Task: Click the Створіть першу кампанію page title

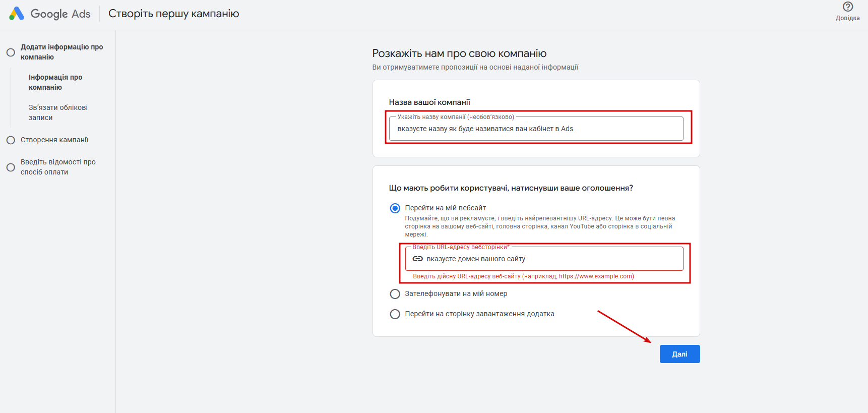Action: (x=174, y=14)
